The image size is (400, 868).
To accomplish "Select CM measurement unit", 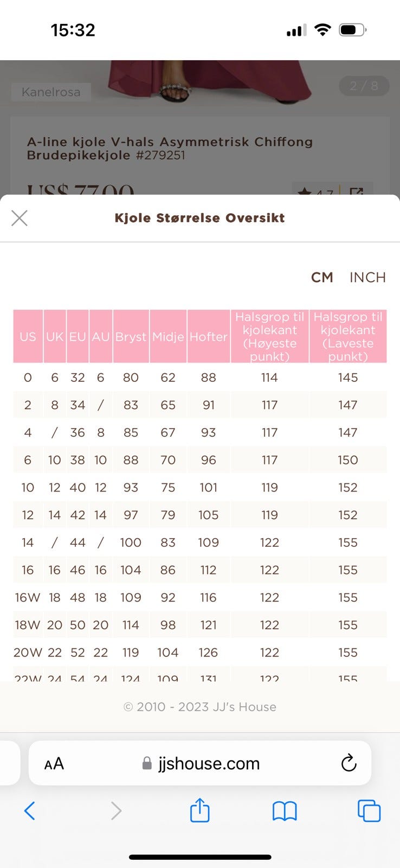I will click(x=322, y=277).
